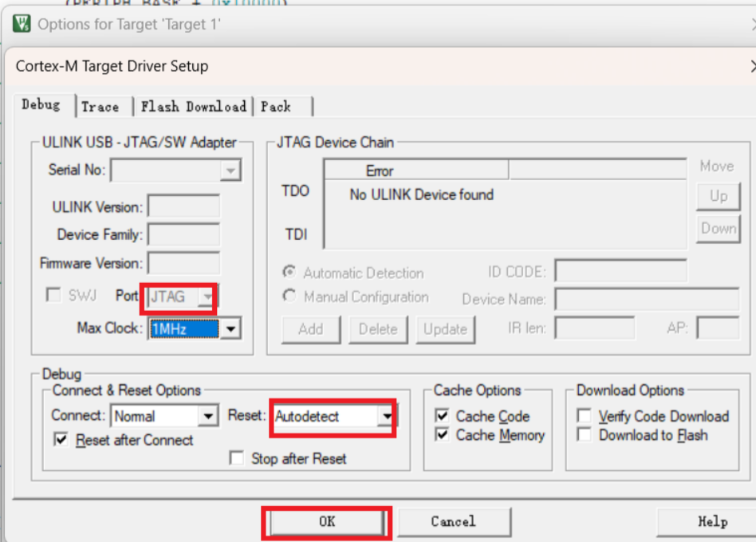Click the ID CODE input field
The image size is (756, 542).
tap(621, 271)
